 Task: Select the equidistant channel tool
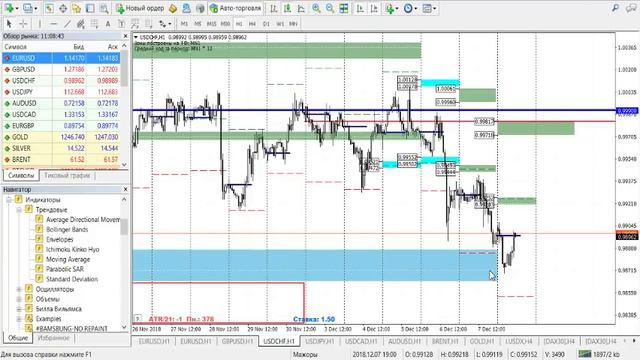point(81,24)
